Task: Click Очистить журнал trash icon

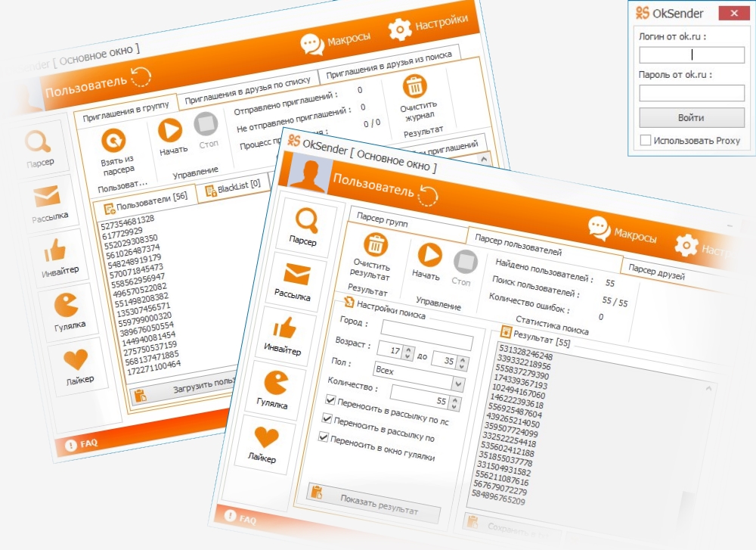Action: pos(414,86)
